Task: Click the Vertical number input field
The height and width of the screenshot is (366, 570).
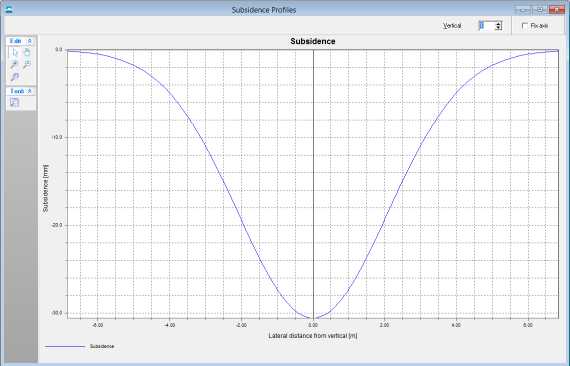Action: 486,26
